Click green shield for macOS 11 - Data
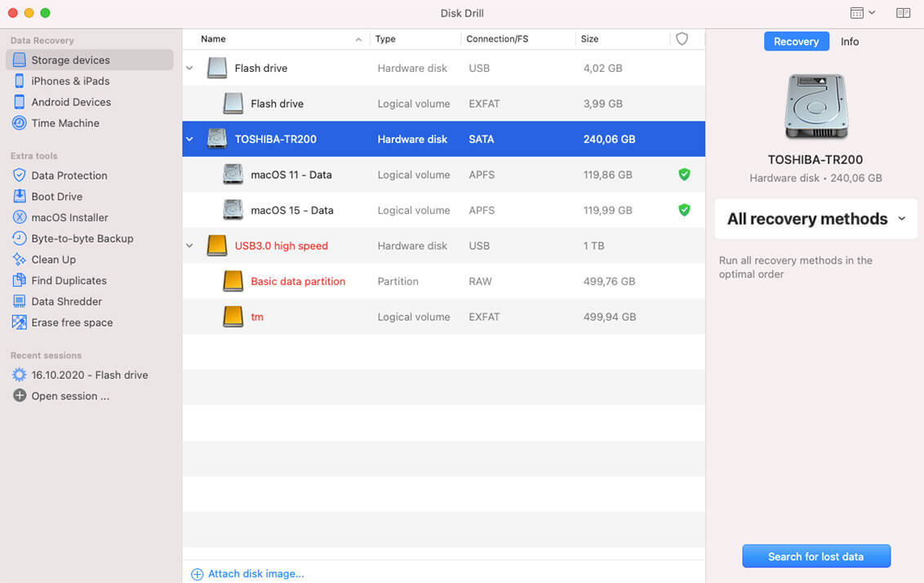This screenshot has width=924, height=583. (684, 175)
